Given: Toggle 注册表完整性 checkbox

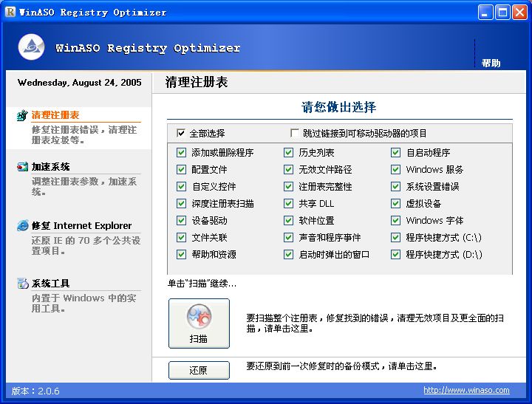Looking at the screenshot, I should point(288,187).
